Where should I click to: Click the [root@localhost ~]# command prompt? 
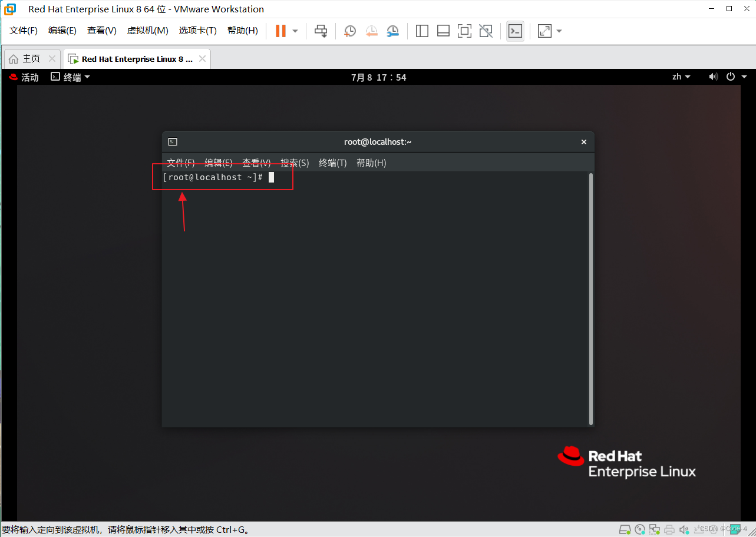[213, 177]
